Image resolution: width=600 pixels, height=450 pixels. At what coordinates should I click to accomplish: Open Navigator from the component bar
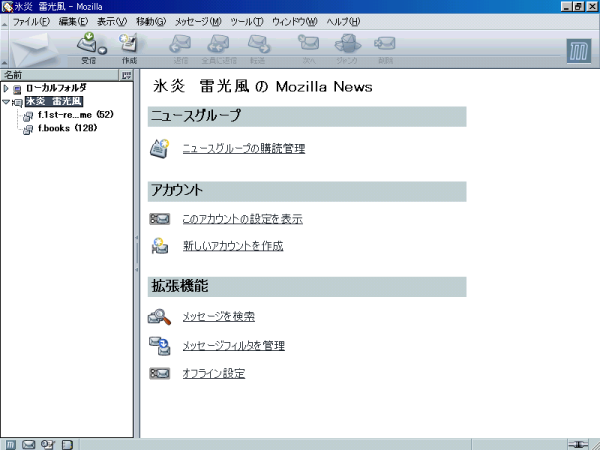point(10,445)
